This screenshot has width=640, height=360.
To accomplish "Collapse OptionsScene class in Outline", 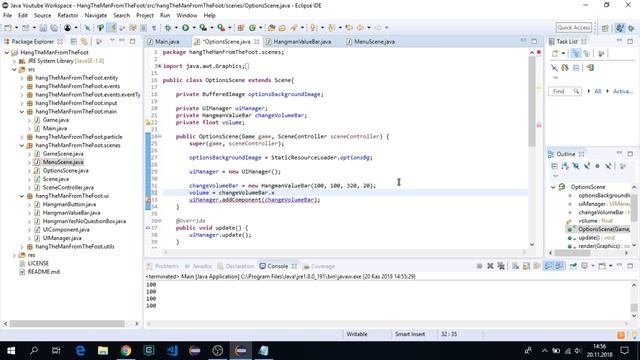I will (x=553, y=187).
